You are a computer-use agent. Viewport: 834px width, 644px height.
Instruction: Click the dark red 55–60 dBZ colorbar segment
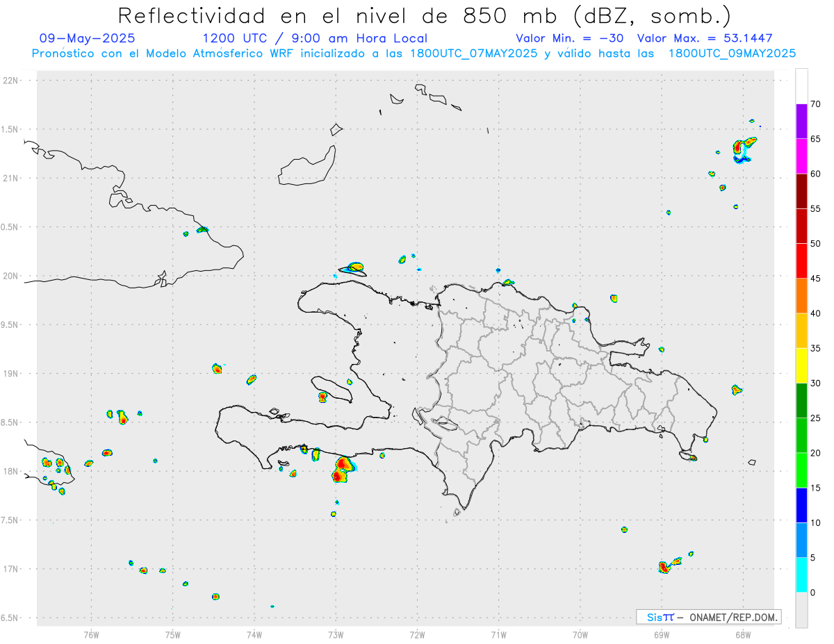[801, 191]
